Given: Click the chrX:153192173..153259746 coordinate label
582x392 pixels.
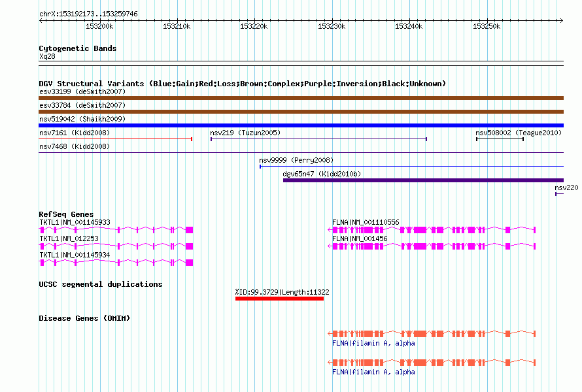Looking at the screenshot, I should click(x=88, y=14).
